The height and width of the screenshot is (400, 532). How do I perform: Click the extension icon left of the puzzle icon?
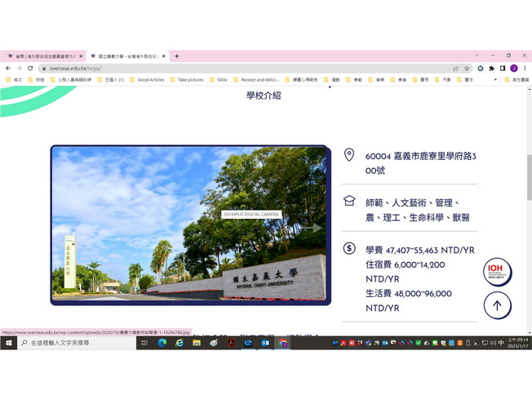point(481,69)
